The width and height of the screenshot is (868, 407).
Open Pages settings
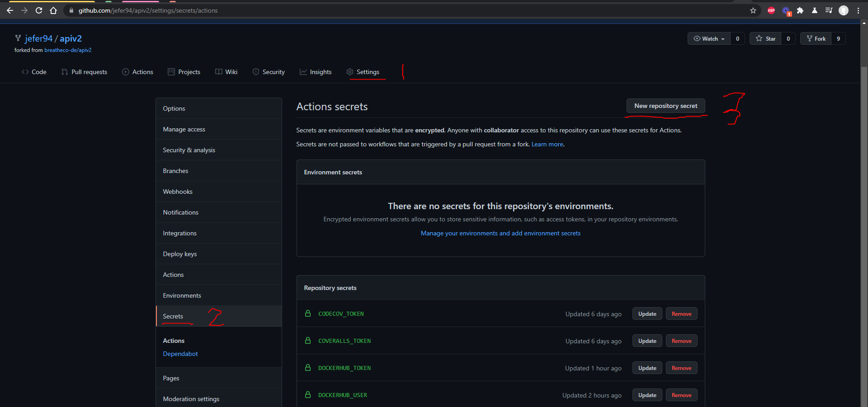tap(219, 378)
